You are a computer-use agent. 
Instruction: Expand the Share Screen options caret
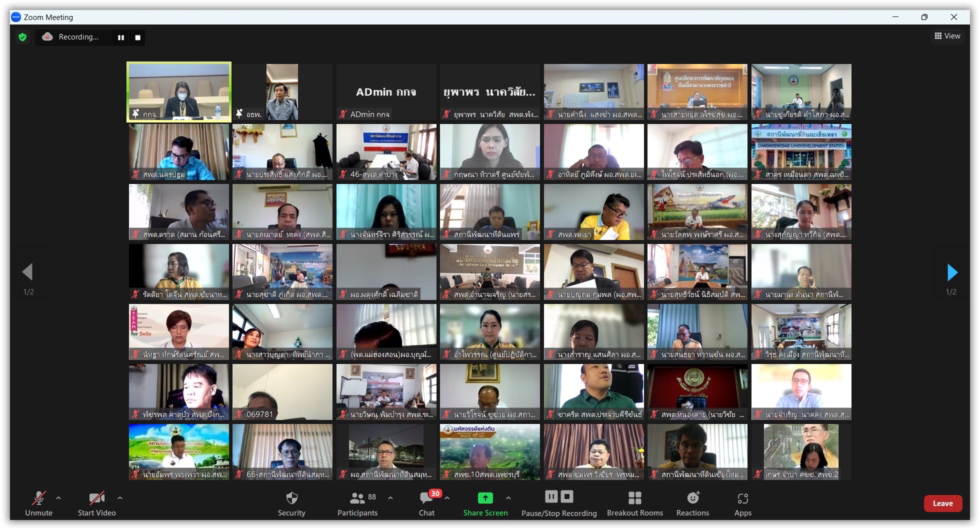(x=508, y=498)
